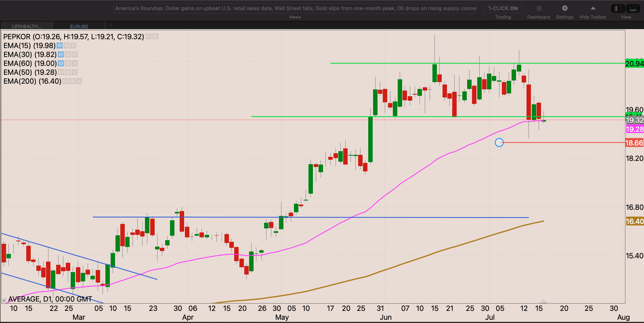644x323 pixels.
Task: Open the Dashboard grid icon
Action: (x=539, y=8)
